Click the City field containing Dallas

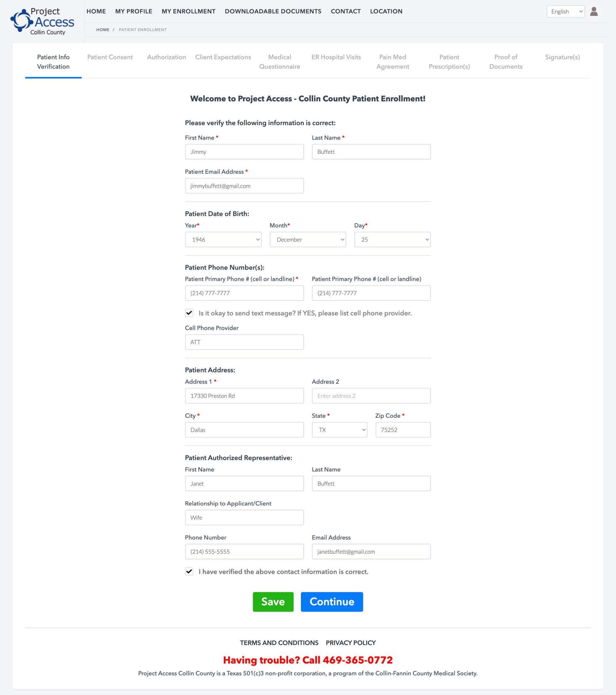coord(244,430)
